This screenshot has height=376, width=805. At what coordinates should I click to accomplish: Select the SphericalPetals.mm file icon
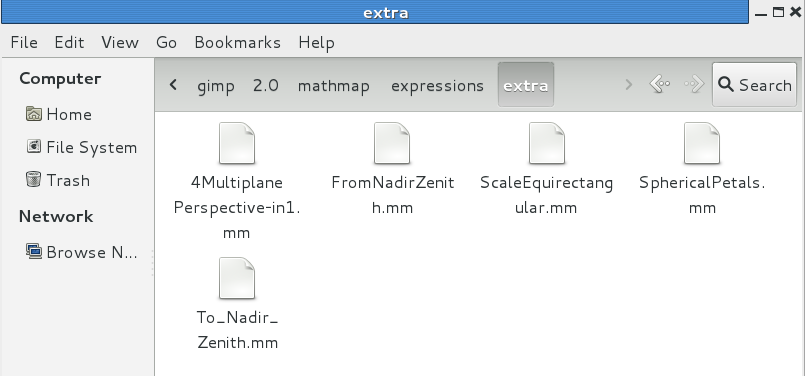coord(702,143)
